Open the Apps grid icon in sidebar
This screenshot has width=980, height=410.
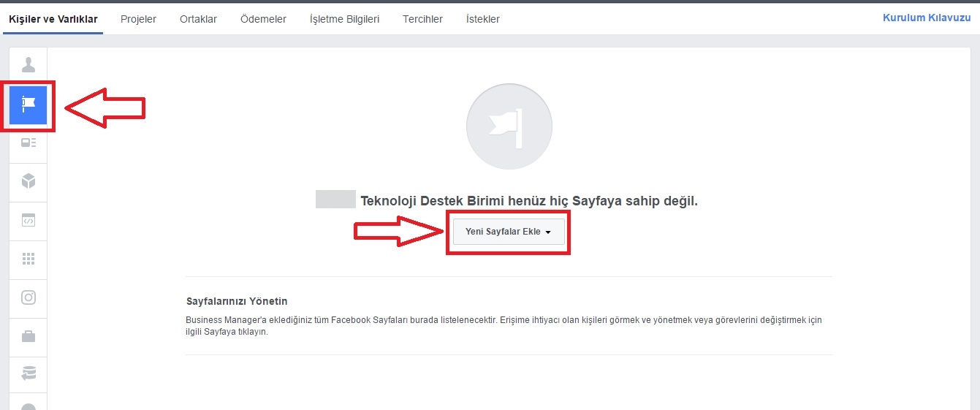pyautogui.click(x=29, y=259)
